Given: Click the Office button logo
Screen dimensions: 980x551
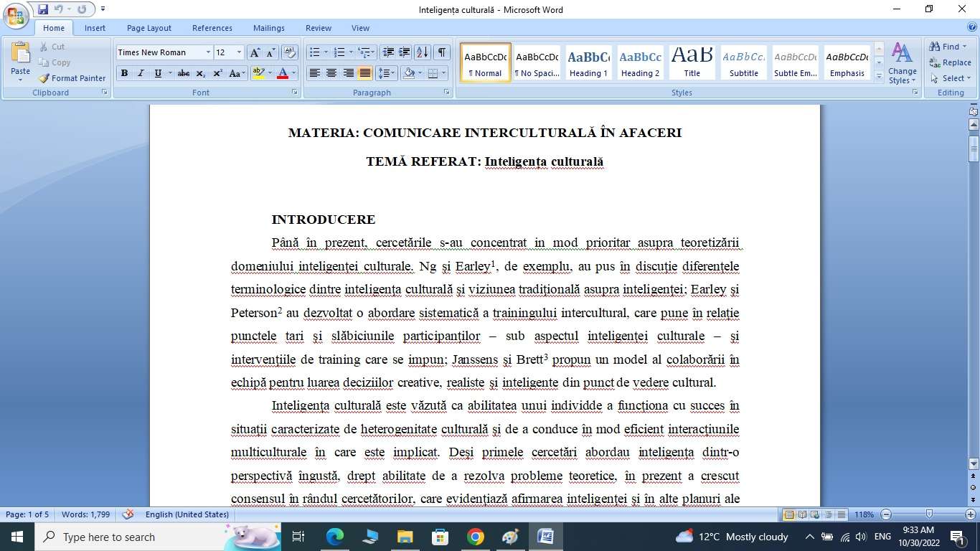Looking at the screenshot, I should click(16, 16).
